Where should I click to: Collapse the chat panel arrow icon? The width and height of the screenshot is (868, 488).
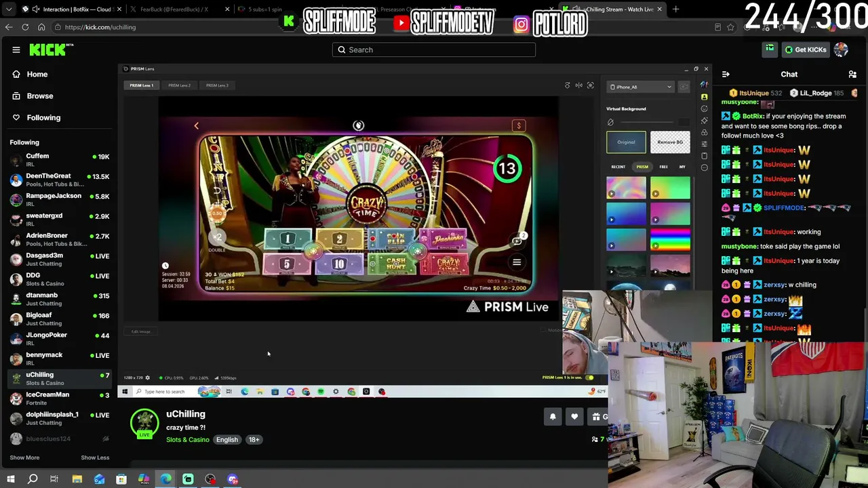[x=726, y=74]
